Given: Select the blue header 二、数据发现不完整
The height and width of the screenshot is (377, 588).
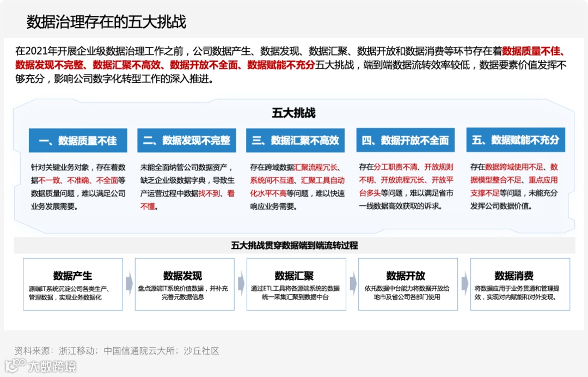Looking at the screenshot, I should (187, 141).
